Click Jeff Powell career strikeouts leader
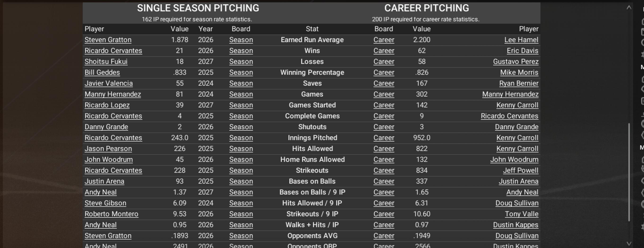Screen dimensions: 644x248 [x=521, y=170]
